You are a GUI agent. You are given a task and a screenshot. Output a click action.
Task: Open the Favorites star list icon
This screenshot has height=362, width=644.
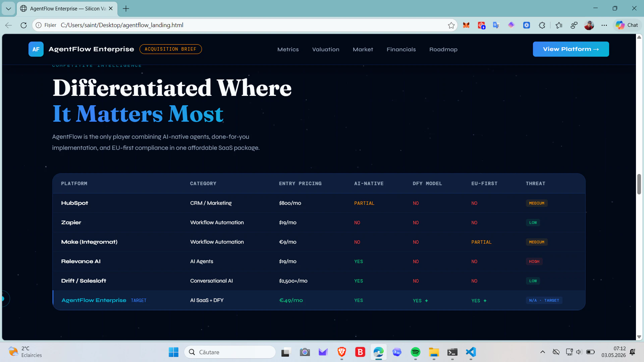(558, 25)
